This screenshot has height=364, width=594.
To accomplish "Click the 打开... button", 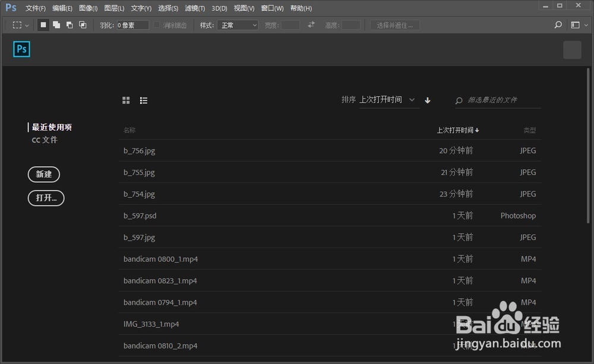I will pyautogui.click(x=46, y=198).
